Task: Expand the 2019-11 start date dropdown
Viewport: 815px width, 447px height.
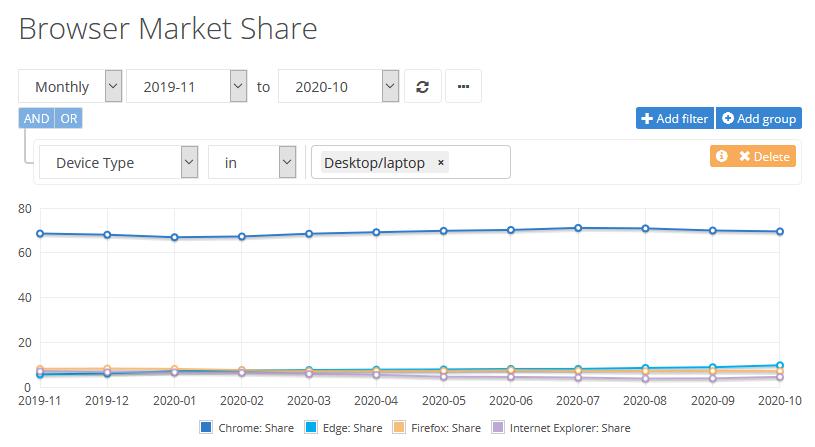Action: 187,86
